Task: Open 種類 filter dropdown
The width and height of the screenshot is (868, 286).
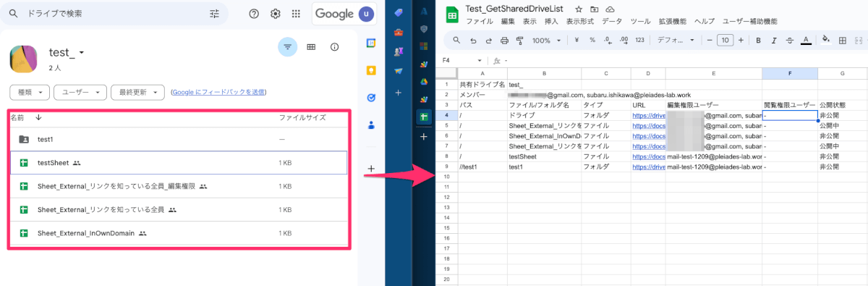Action: click(30, 92)
